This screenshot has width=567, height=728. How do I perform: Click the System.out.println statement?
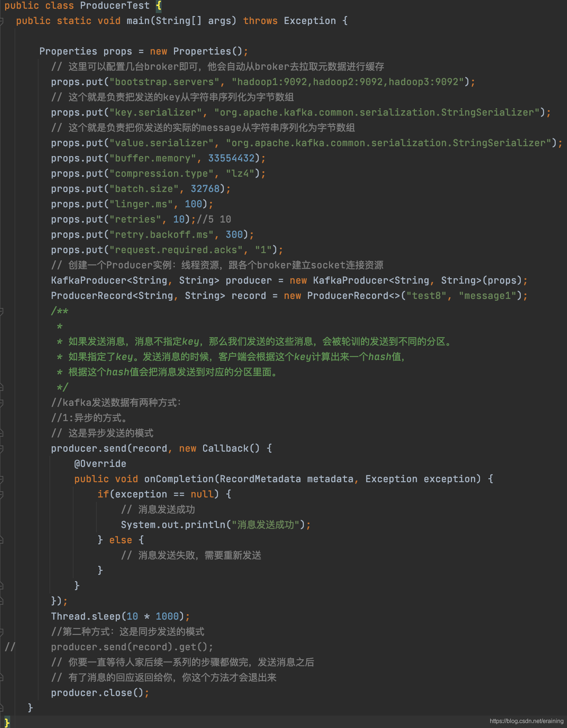[x=216, y=525]
